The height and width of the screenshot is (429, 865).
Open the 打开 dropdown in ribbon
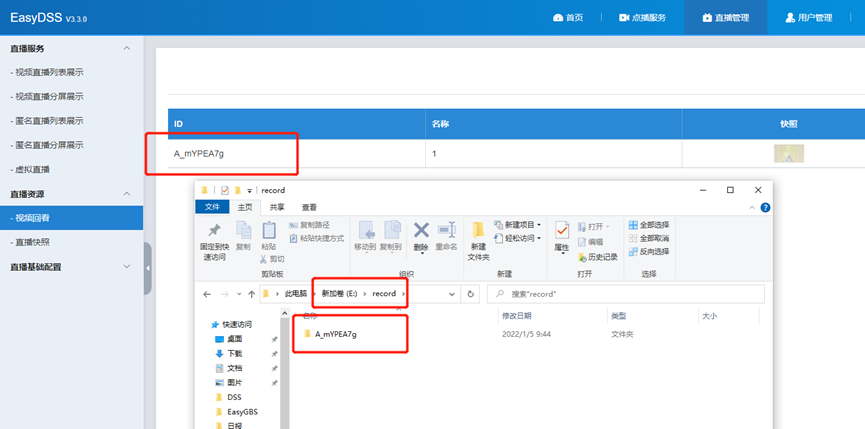pos(593,227)
